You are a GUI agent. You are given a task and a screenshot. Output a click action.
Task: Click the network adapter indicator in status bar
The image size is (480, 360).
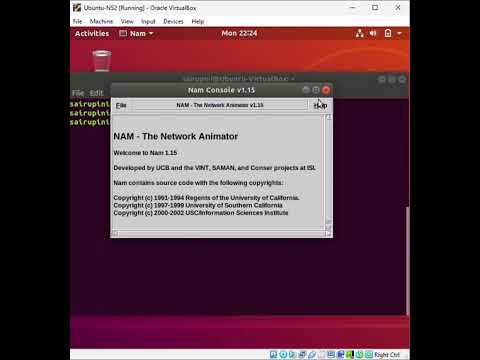point(302,355)
